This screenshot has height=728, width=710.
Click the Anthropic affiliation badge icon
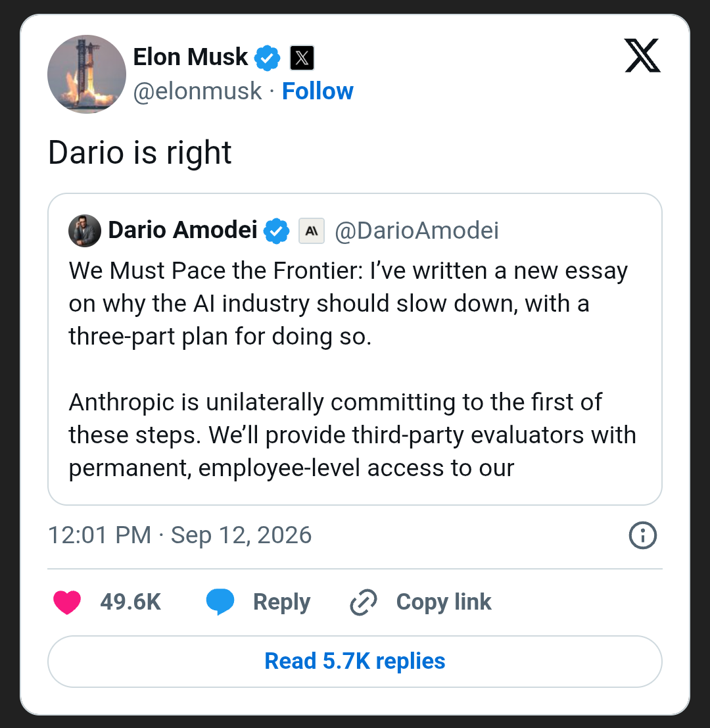tap(312, 231)
